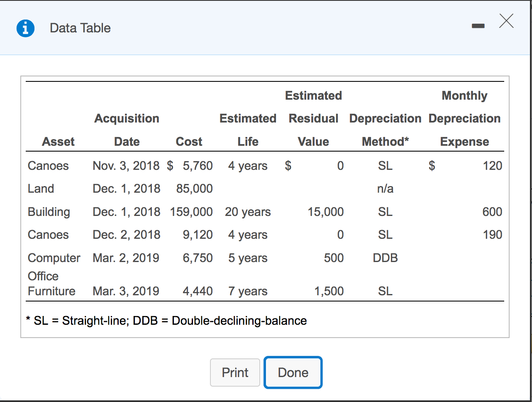The height and width of the screenshot is (402, 532).
Task: Click the Done button
Action: tap(293, 373)
